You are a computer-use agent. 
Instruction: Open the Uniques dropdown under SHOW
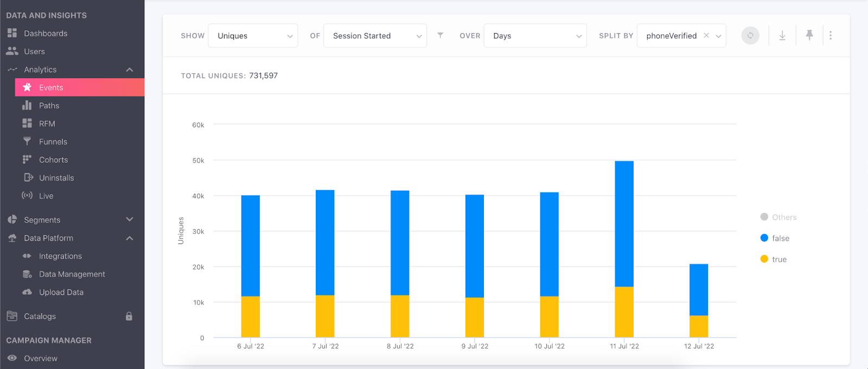click(253, 36)
